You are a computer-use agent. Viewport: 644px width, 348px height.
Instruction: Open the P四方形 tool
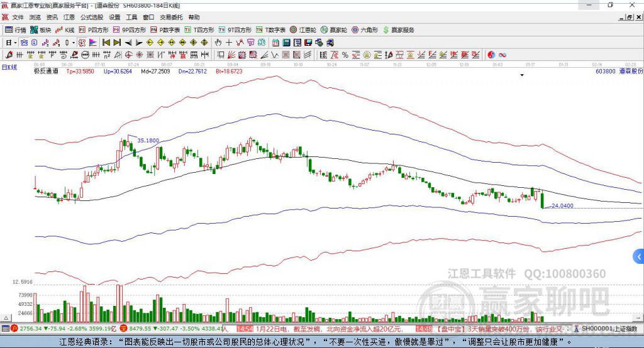pyautogui.click(x=94, y=30)
